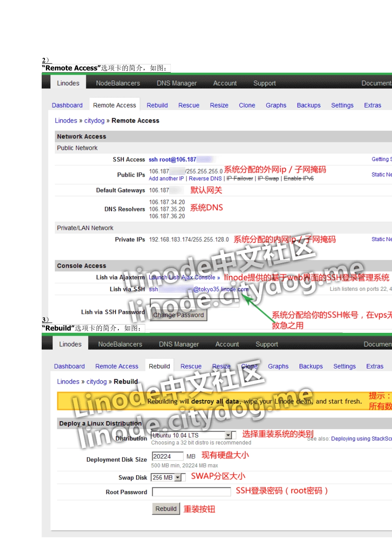Go to Dashboard tab above Rebuild page
Screen dimensions: 392x555
[x=69, y=366]
